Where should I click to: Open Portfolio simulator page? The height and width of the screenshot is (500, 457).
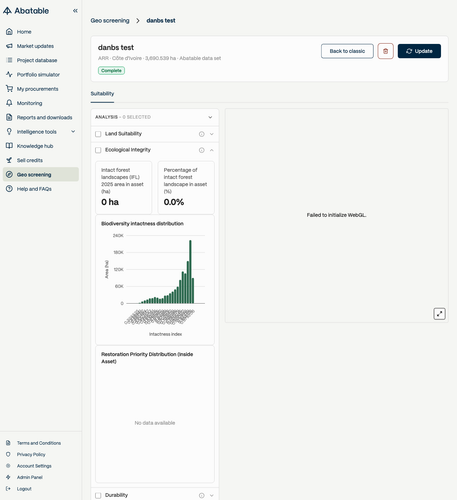(x=41, y=75)
